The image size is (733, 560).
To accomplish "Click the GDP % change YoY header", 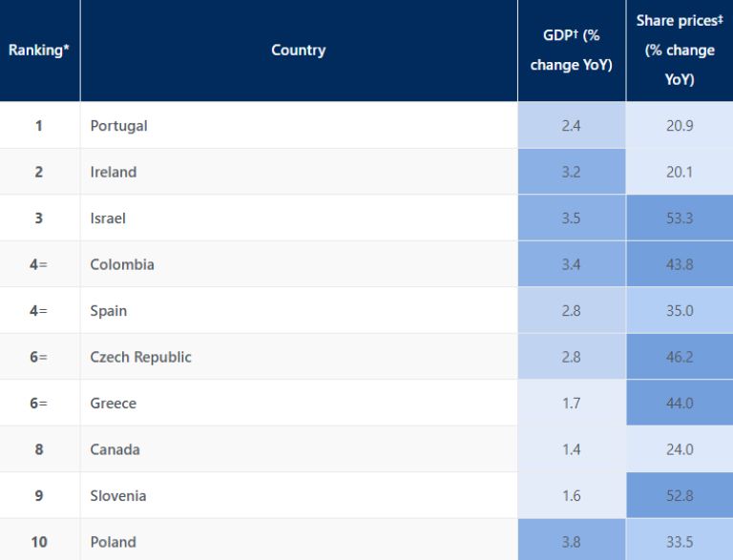I will pyautogui.click(x=571, y=51).
